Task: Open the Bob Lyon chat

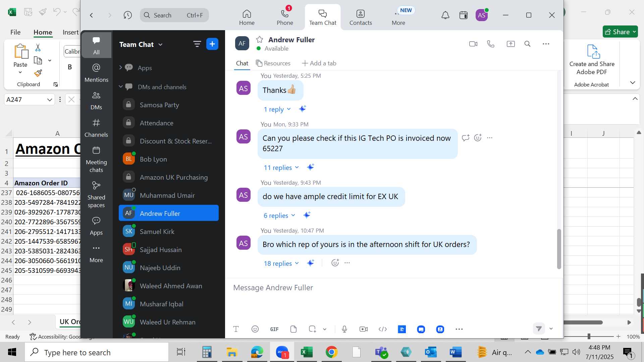Action: [169, 159]
